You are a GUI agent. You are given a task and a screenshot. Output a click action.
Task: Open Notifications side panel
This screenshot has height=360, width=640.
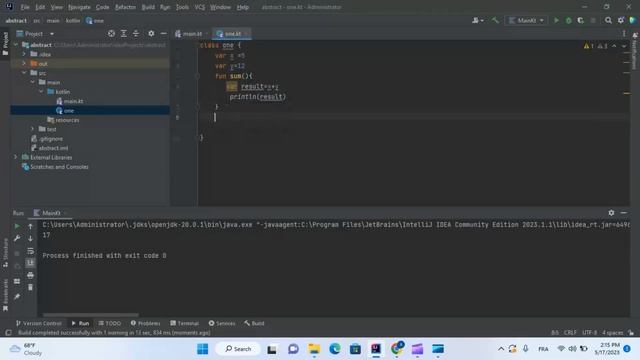(635, 51)
